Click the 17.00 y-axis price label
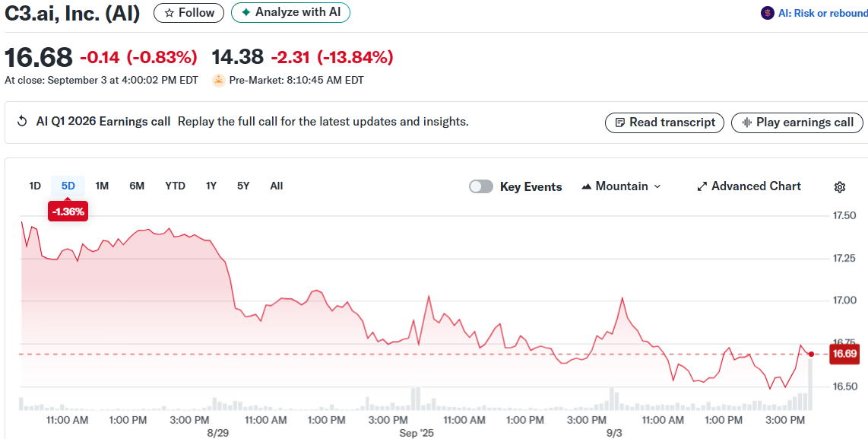The image size is (868, 439). pyautogui.click(x=844, y=301)
